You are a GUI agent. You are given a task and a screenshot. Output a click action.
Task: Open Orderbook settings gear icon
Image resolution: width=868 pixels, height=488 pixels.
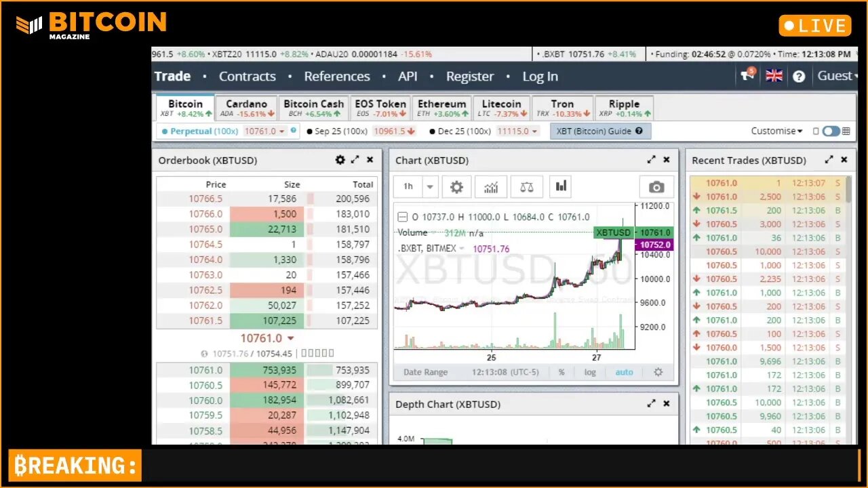340,160
